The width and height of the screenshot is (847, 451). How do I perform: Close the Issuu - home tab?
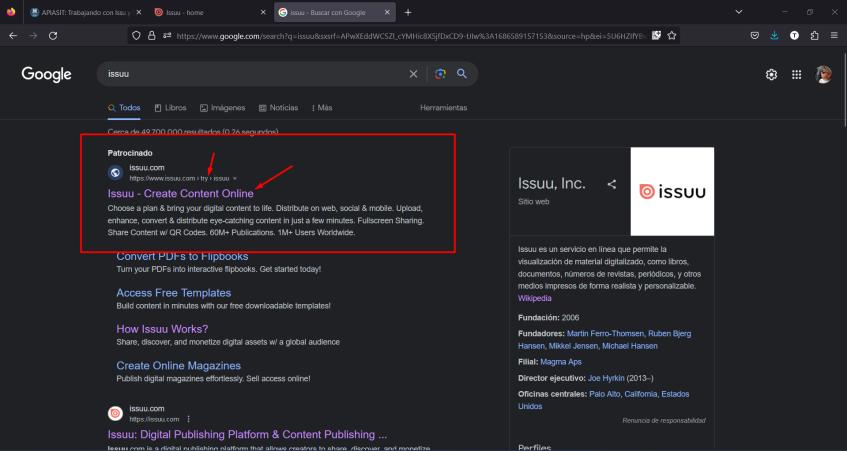click(263, 12)
